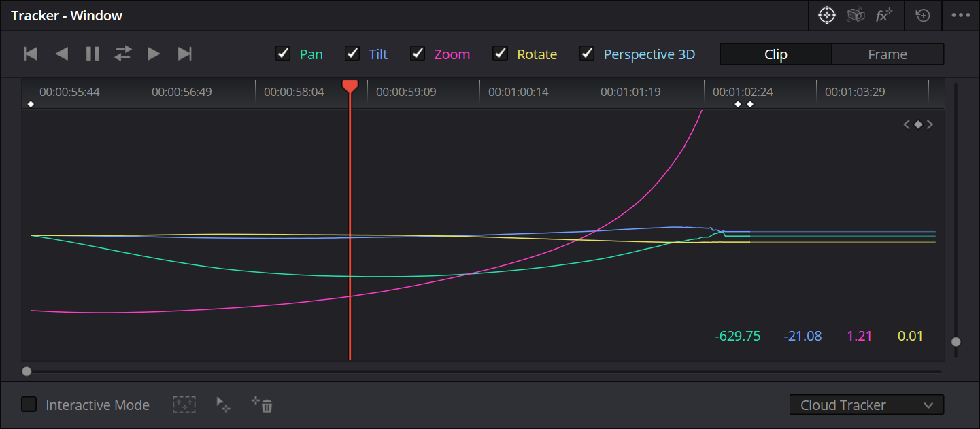The image size is (980, 429).
Task: Select the Window tracker mode icon
Action: pos(826,16)
